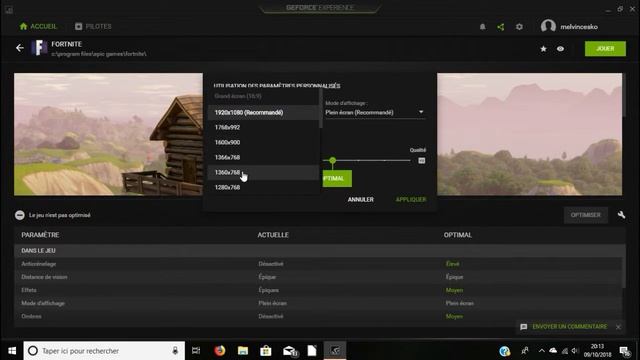This screenshot has width=640, height=360.
Task: Open the OneDrive cloud tray icon
Action: click(553, 351)
